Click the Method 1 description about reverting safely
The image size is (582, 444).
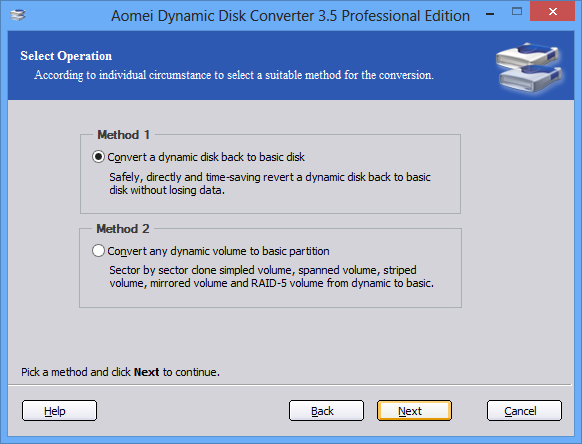[x=270, y=184]
